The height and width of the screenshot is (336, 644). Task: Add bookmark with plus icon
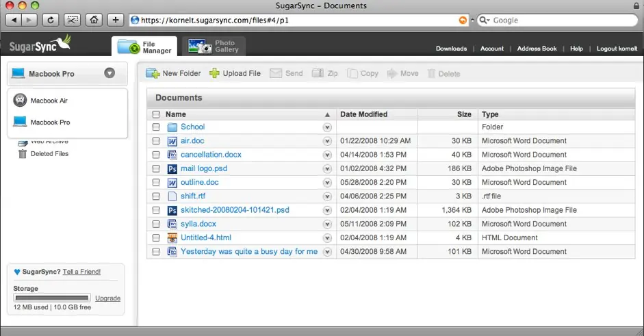tap(116, 20)
